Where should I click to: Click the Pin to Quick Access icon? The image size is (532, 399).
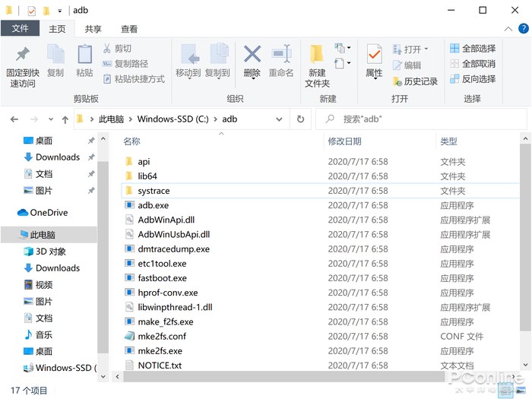(23, 54)
